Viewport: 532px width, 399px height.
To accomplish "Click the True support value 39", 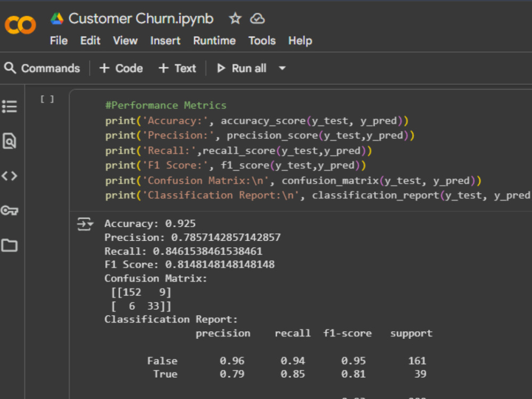I will [420, 374].
